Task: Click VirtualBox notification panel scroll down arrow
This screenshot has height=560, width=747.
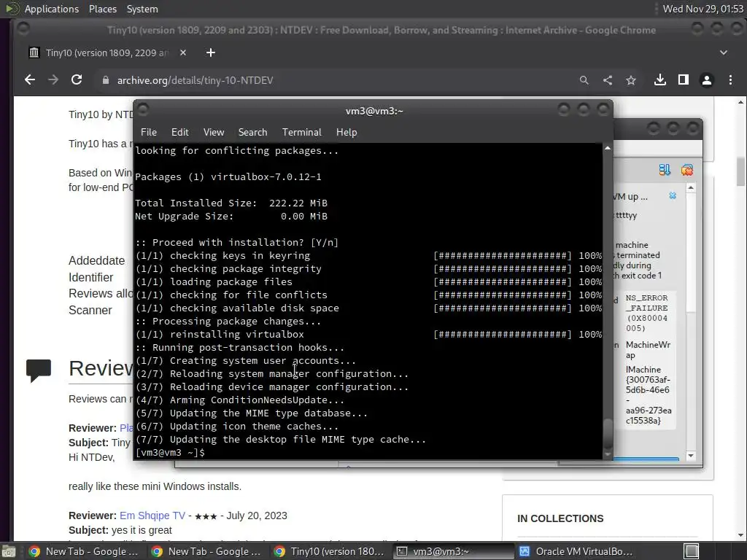Action: (x=691, y=456)
